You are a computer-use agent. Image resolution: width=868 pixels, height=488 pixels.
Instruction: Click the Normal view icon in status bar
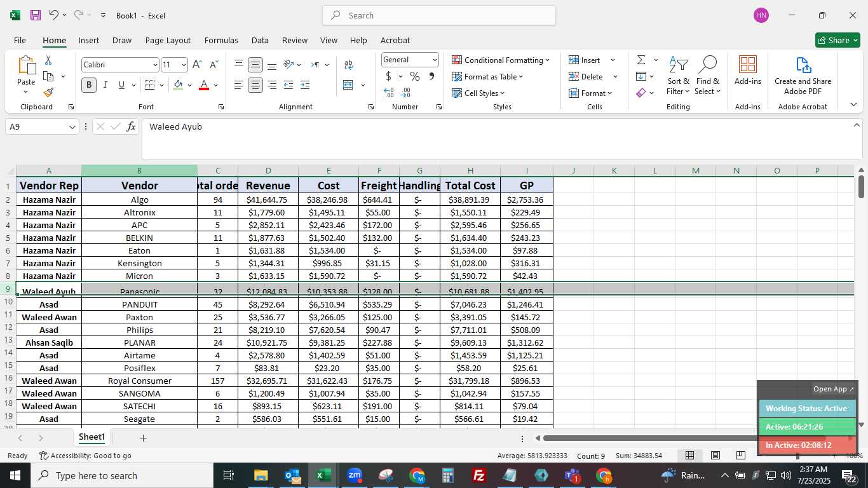tap(689, 456)
